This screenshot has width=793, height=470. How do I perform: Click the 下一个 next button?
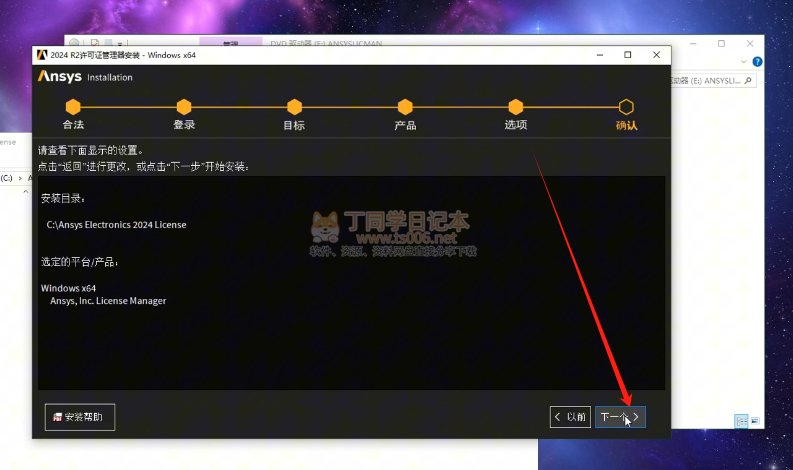[620, 417]
